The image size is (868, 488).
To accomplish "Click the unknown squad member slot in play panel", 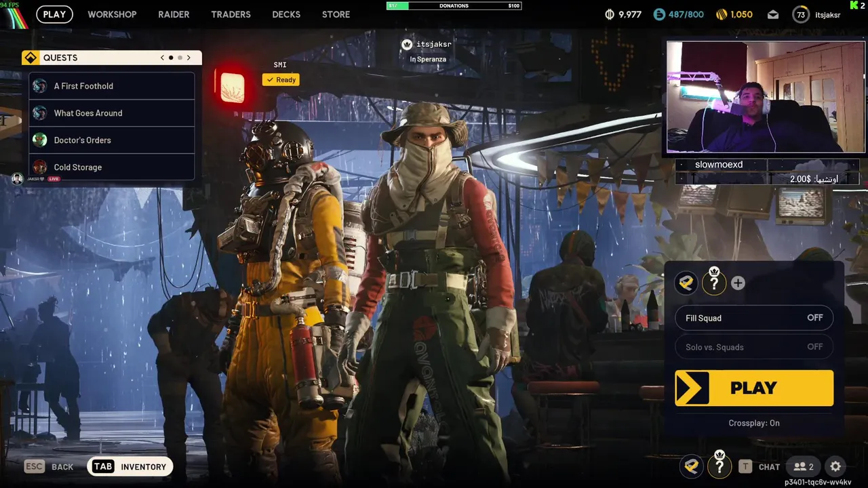I will tap(714, 283).
